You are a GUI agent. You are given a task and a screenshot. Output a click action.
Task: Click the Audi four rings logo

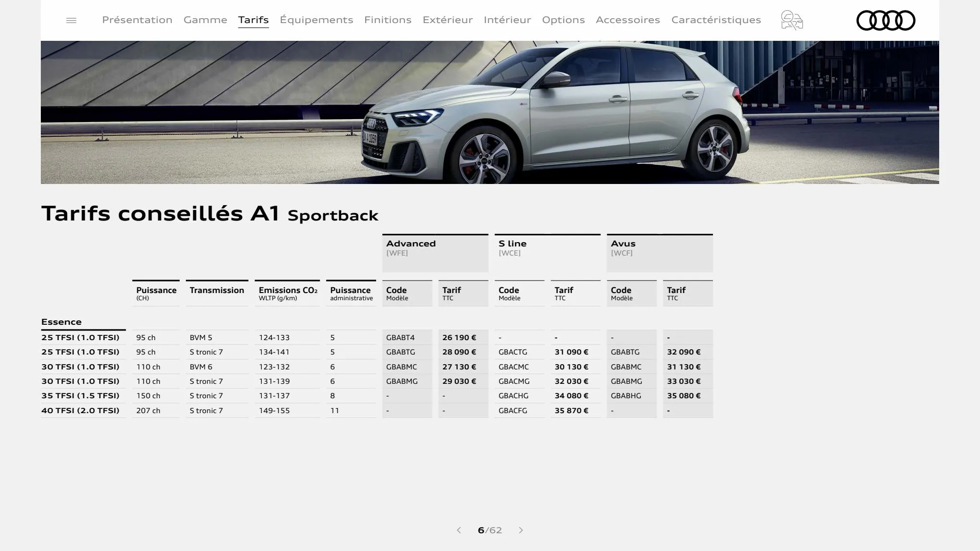coord(886,20)
